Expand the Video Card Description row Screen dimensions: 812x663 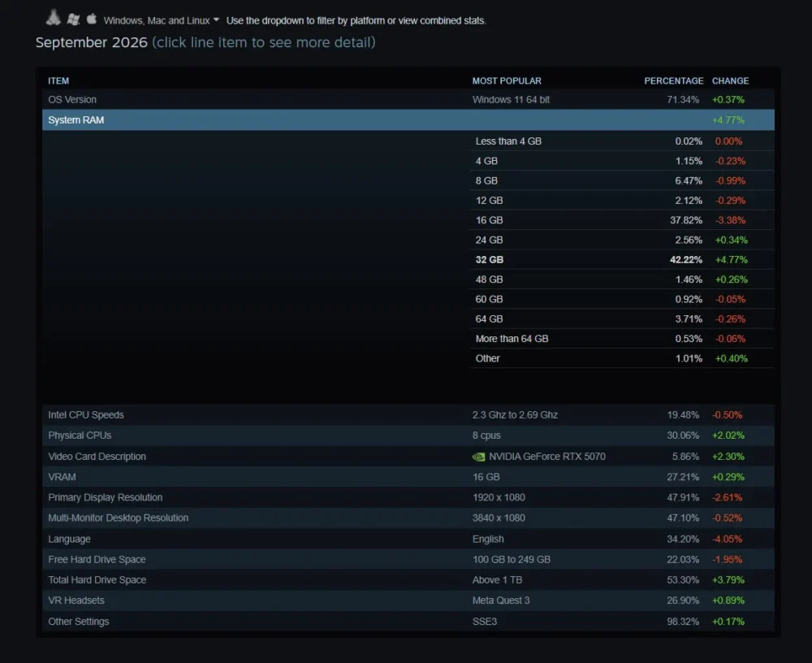tap(408, 456)
